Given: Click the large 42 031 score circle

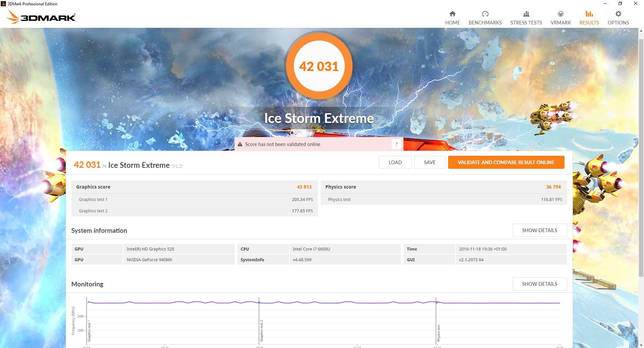Looking at the screenshot, I should coord(319,66).
